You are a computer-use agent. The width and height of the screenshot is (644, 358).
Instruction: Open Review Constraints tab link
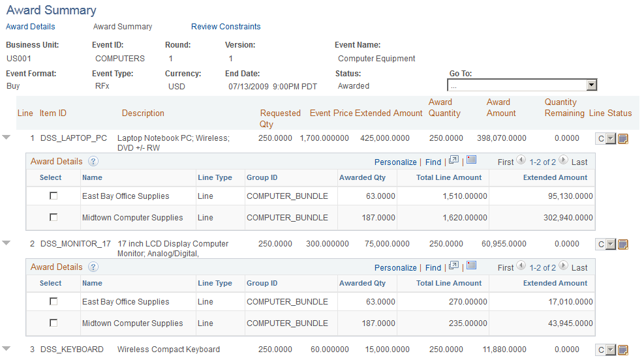pyautogui.click(x=226, y=27)
